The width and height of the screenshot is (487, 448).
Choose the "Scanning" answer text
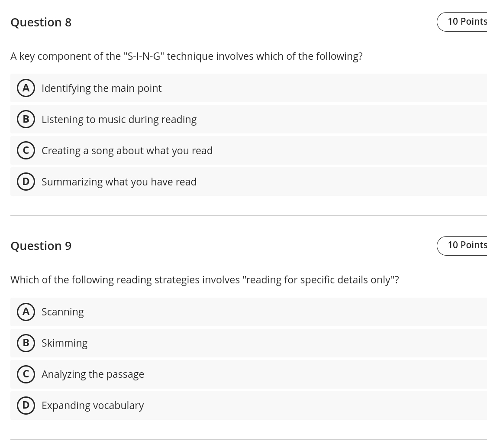(x=63, y=312)
